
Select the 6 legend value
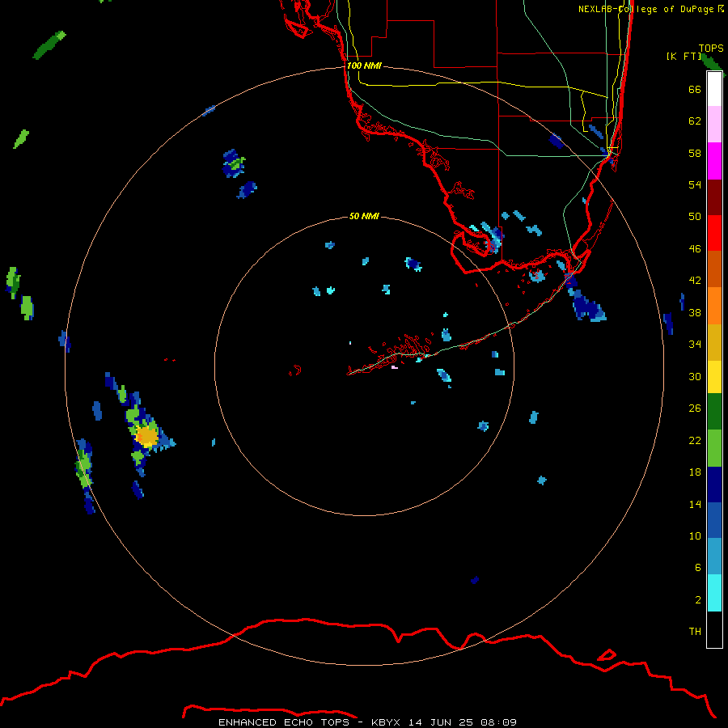point(698,567)
